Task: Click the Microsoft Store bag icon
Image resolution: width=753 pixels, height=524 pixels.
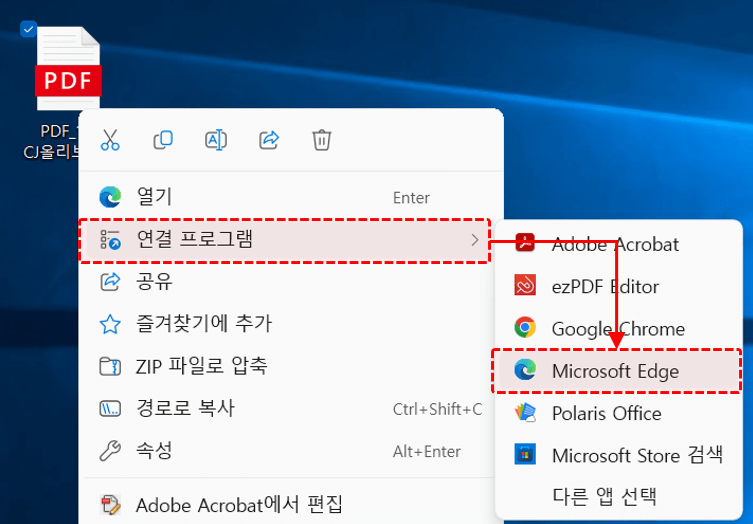Action: (525, 454)
